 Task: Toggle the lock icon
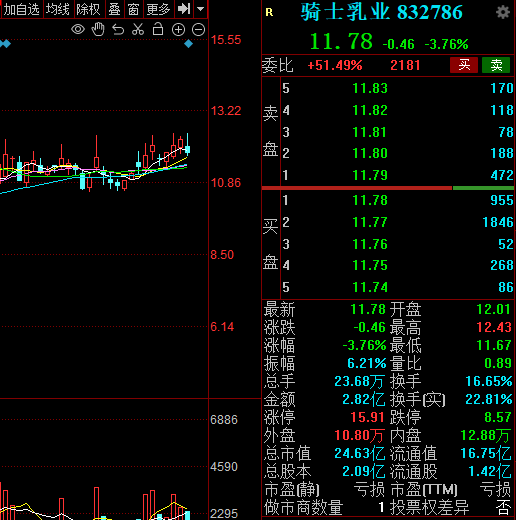158,29
